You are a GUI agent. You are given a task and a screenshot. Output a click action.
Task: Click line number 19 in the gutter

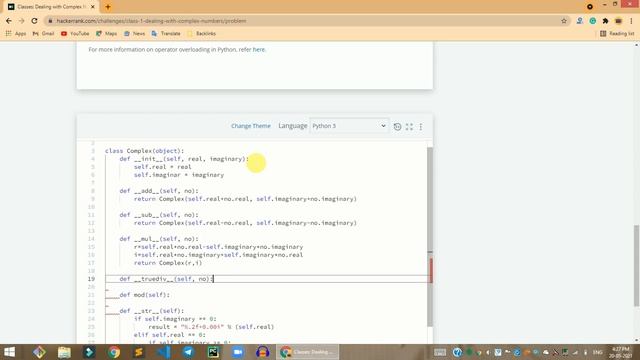[91, 279]
